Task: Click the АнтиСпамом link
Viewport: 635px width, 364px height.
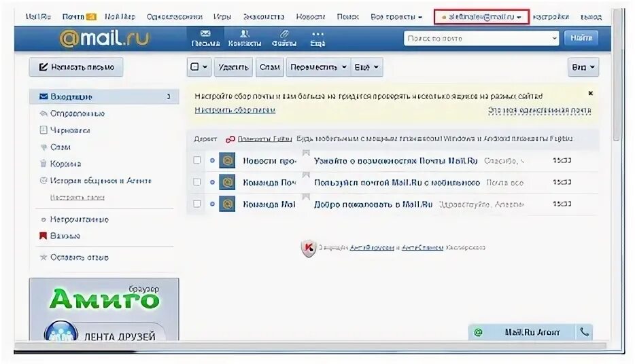Action: pos(422,247)
